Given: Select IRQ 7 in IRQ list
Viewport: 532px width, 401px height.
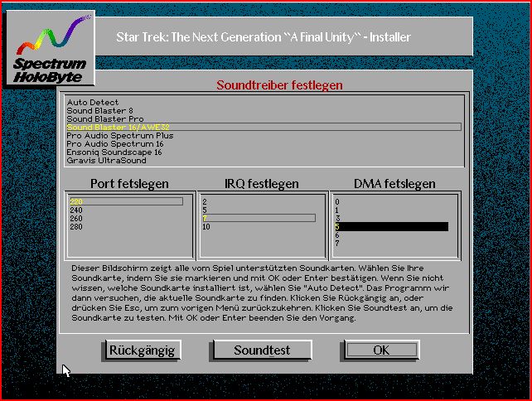Looking at the screenshot, I should pos(206,218).
